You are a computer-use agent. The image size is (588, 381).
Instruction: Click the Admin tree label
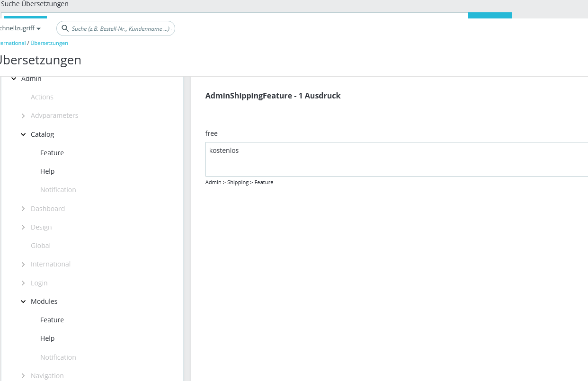pos(31,79)
